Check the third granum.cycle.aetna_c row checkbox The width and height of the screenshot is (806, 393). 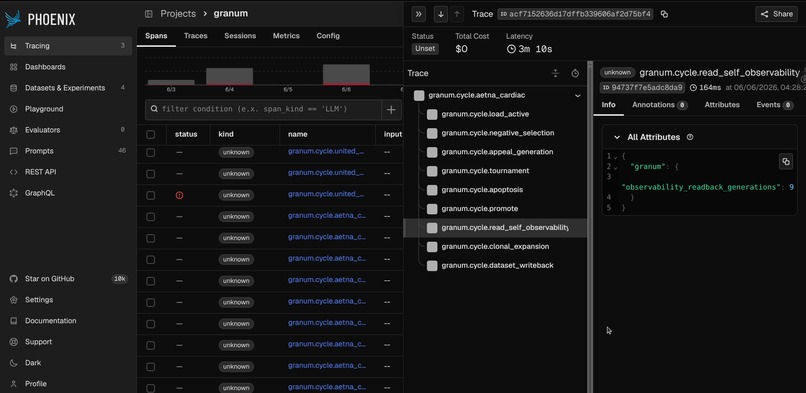(x=151, y=259)
